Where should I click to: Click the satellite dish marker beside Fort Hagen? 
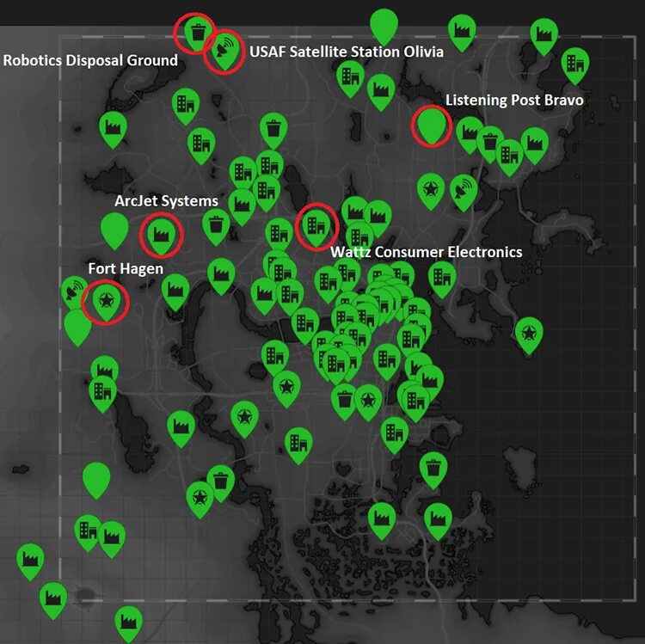[73, 291]
